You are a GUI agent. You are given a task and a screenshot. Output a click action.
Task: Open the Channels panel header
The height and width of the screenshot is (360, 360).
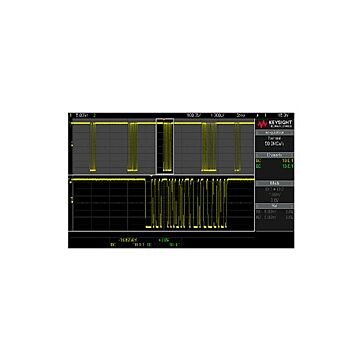click(x=275, y=155)
